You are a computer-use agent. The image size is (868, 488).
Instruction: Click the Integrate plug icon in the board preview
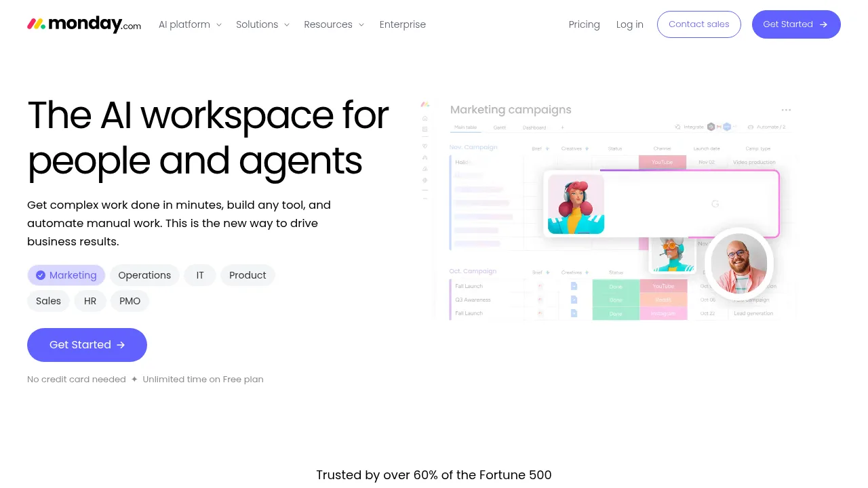(x=678, y=127)
